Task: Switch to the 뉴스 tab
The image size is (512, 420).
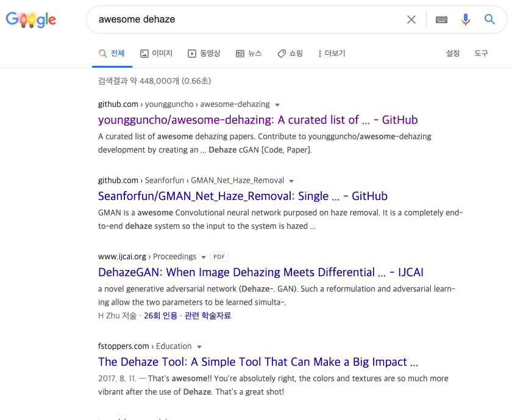Action: (249, 54)
